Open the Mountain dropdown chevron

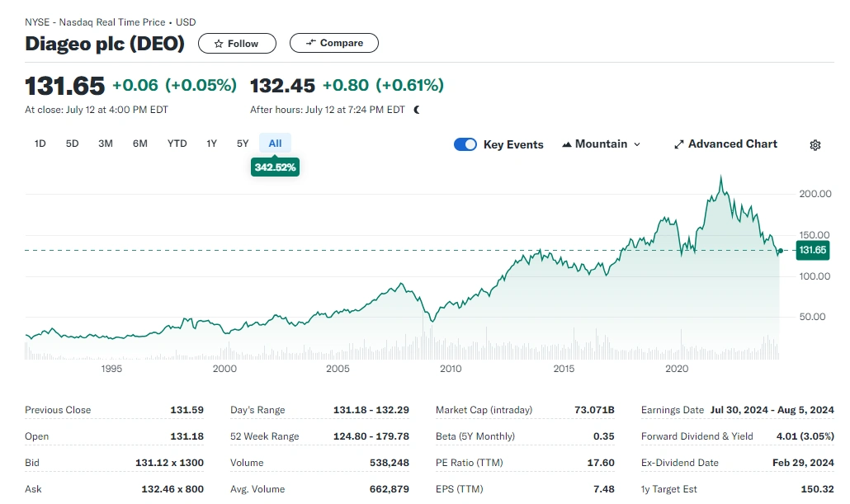[x=637, y=144]
